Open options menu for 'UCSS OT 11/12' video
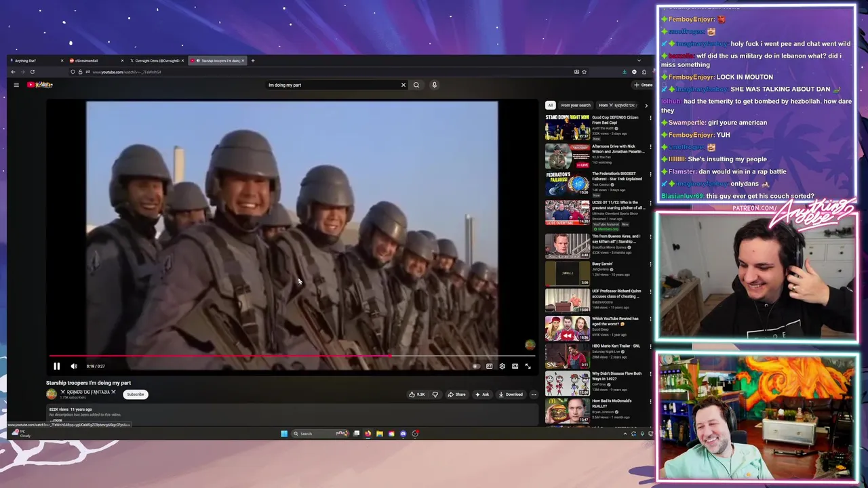The image size is (868, 488). point(650,203)
